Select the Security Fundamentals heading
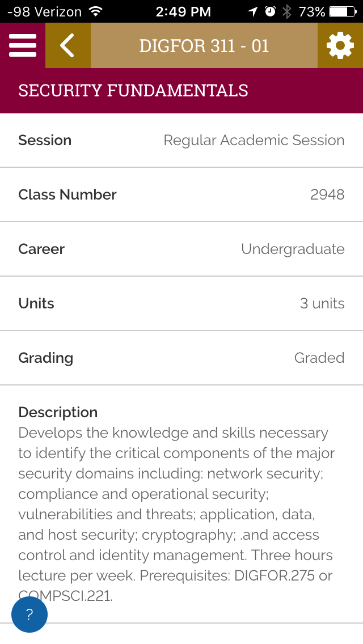Viewport: 363px width, 644px height. click(133, 91)
